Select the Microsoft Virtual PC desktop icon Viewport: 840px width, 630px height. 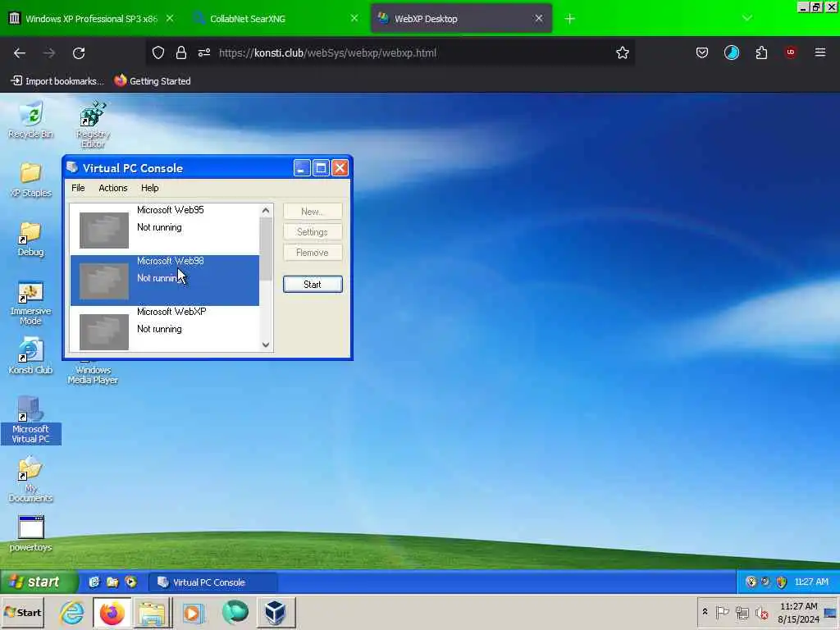[30, 420]
